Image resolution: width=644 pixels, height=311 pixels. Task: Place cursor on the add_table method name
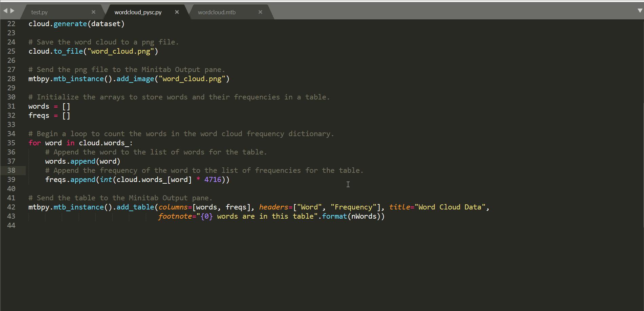pyautogui.click(x=135, y=207)
